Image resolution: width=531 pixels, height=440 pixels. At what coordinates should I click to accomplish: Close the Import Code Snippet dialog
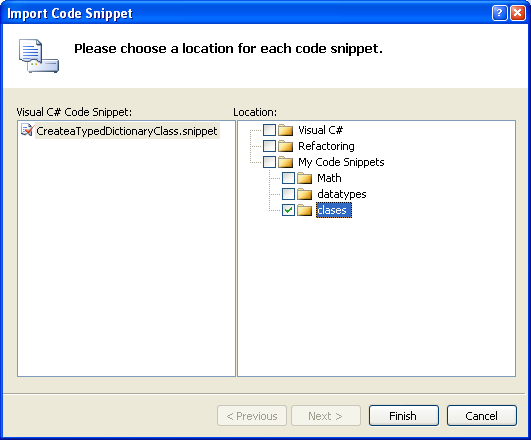click(x=518, y=13)
